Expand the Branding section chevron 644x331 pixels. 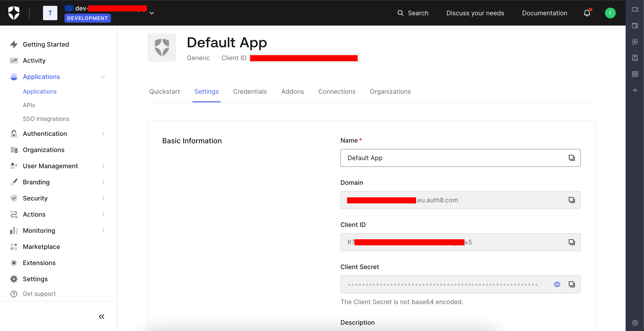(103, 182)
